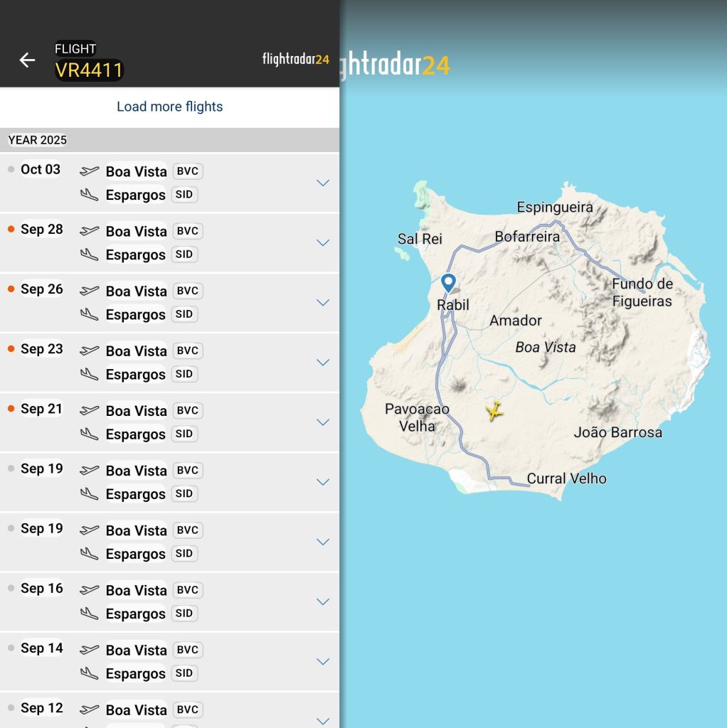The height and width of the screenshot is (728, 727).
Task: Expand the Sep 14 flight row chevron
Action: [x=323, y=661]
